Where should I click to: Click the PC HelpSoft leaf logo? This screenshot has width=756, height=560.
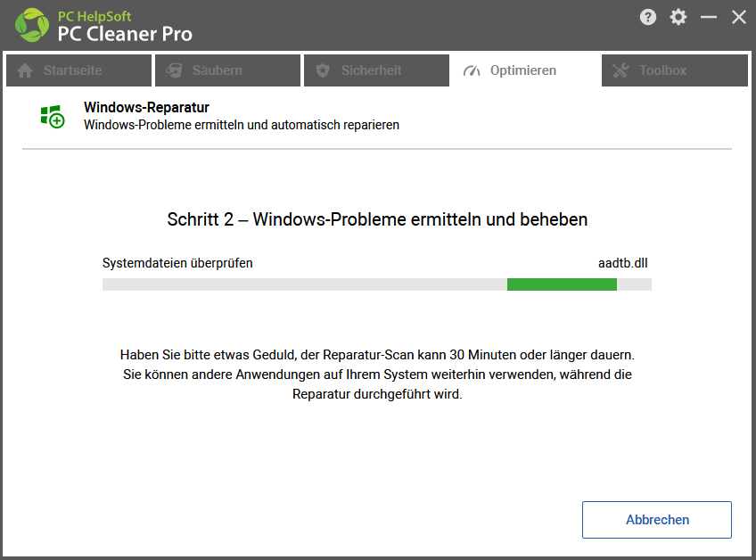32,25
